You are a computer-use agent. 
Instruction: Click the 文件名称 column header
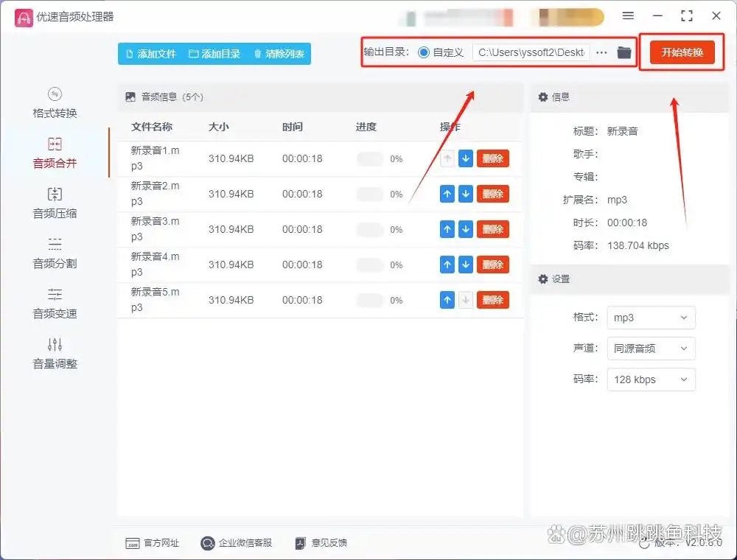point(152,127)
